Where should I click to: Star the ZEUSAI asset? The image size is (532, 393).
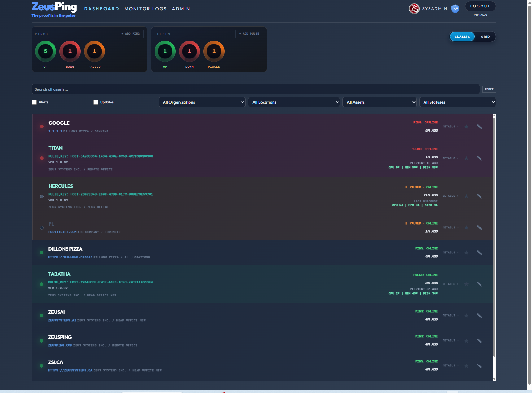point(466,316)
